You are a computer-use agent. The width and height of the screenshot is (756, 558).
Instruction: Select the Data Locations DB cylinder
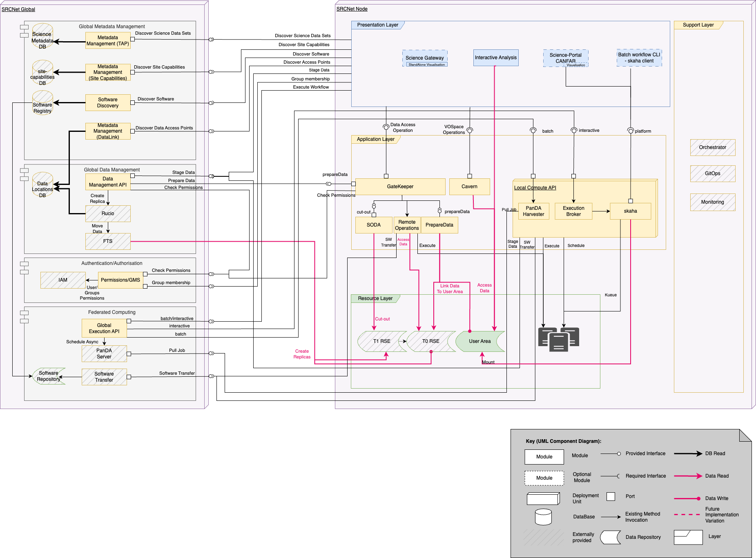42,185
